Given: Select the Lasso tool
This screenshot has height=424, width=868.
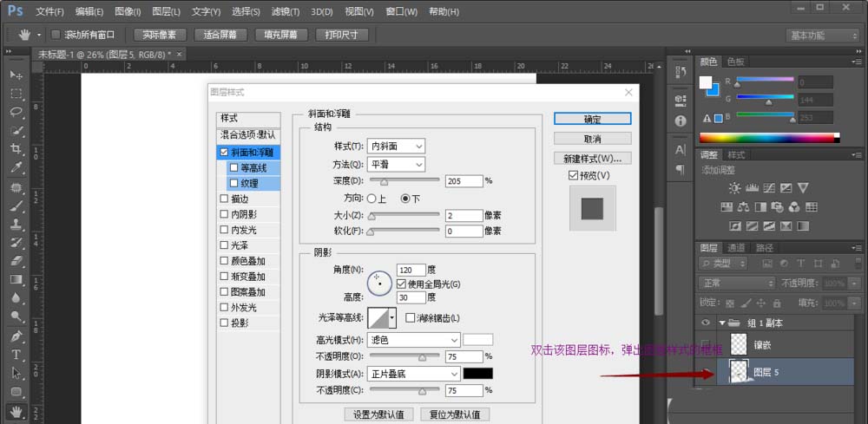Looking at the screenshot, I should pos(16,112).
